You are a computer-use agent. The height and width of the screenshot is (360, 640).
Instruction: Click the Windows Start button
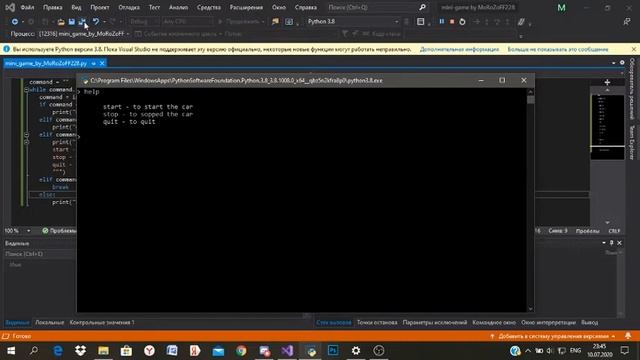(11, 351)
